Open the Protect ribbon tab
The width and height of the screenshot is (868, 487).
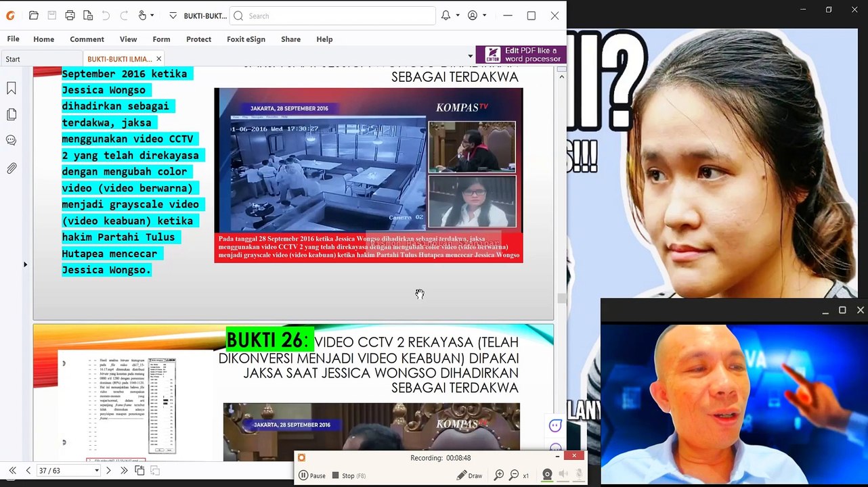[198, 39]
